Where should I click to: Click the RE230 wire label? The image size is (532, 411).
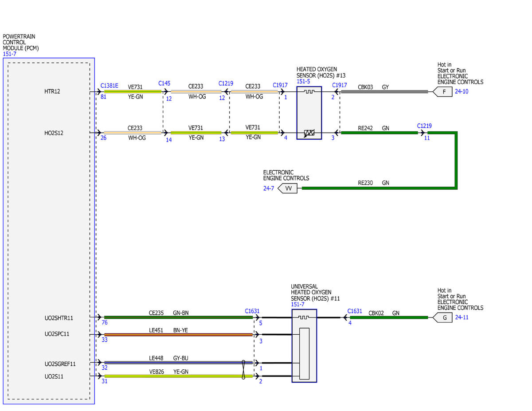[366, 182]
